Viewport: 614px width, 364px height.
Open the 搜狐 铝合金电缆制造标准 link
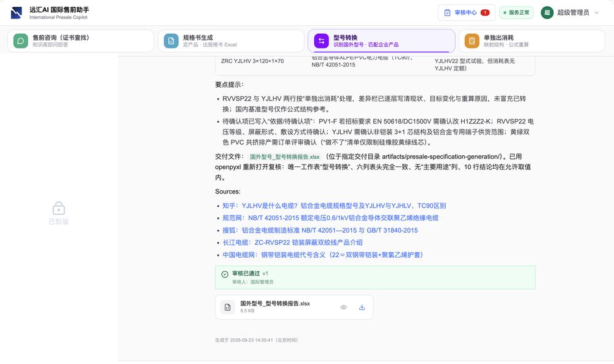320,230
